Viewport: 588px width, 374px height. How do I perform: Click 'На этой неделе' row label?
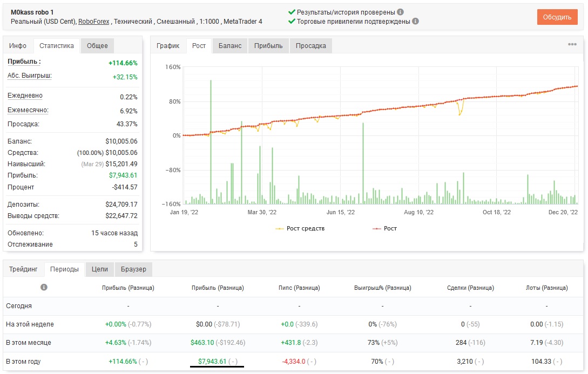coord(30,324)
